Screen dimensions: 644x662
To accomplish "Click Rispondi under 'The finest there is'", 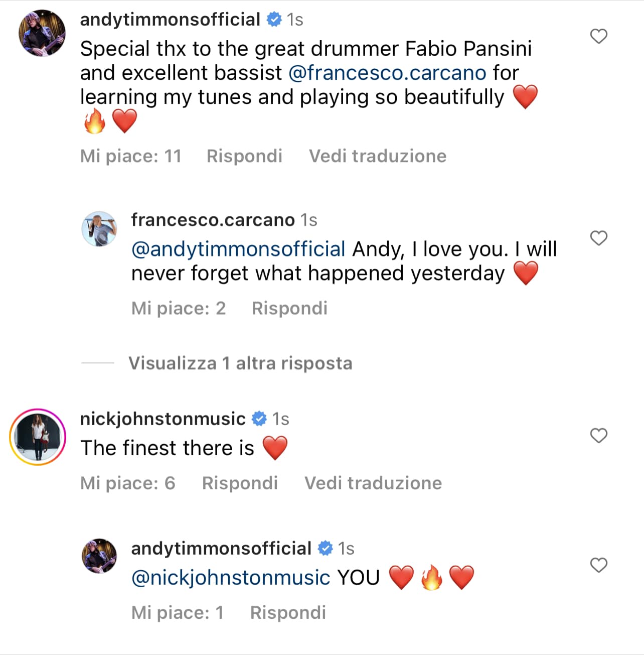I will point(240,483).
